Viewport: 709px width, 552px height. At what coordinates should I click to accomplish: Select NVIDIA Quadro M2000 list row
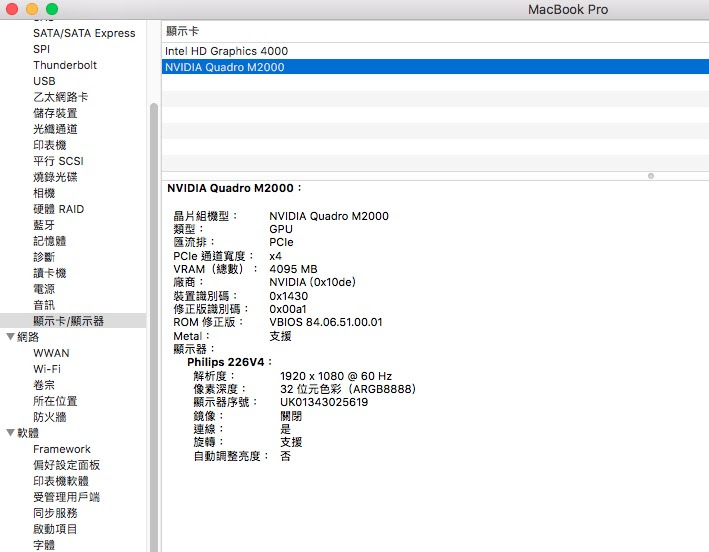(435, 67)
